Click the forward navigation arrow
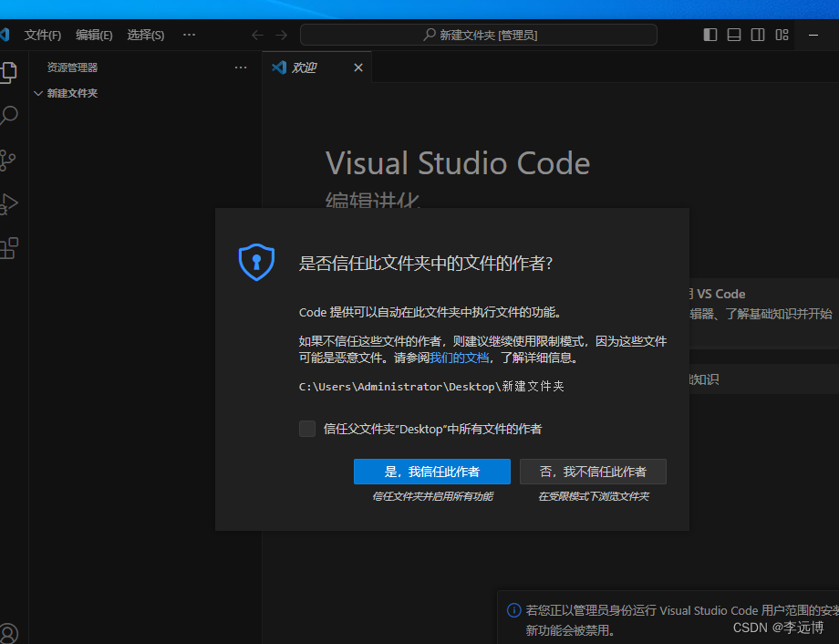The height and width of the screenshot is (644, 839). coord(282,34)
